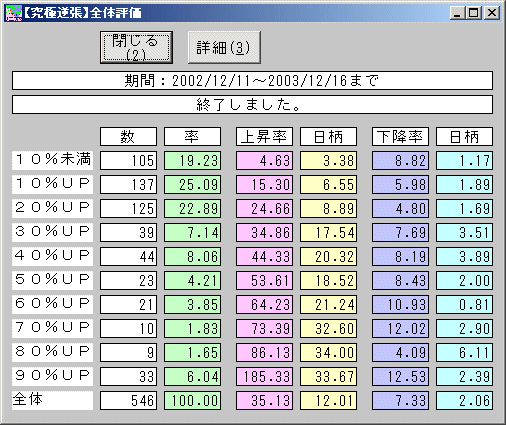This screenshot has height=425, width=506.
Task: Select the １０％未満 row label
Action: point(53,160)
